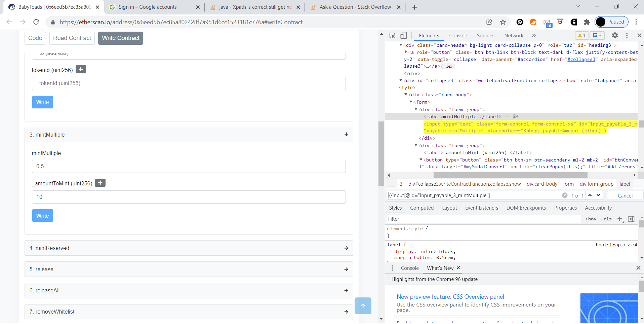Collapse the 3. mintMultiple section
The height and width of the screenshot is (324, 644).
[x=189, y=135]
